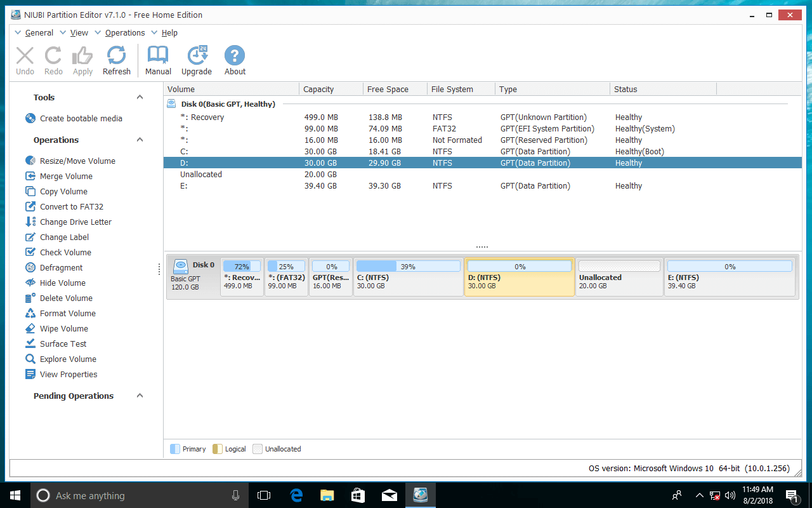Select Hide Volume operation
Screen dimensions: 812x508
(55, 283)
